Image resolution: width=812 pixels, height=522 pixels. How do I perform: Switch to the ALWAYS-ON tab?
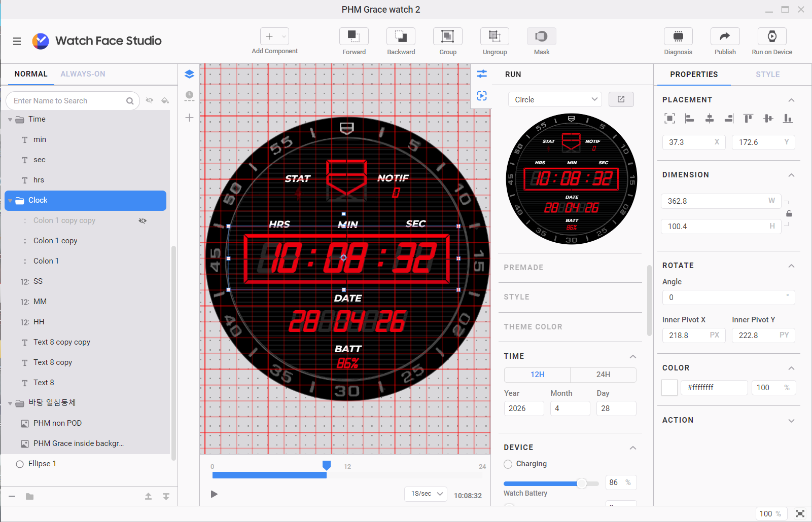tap(83, 74)
